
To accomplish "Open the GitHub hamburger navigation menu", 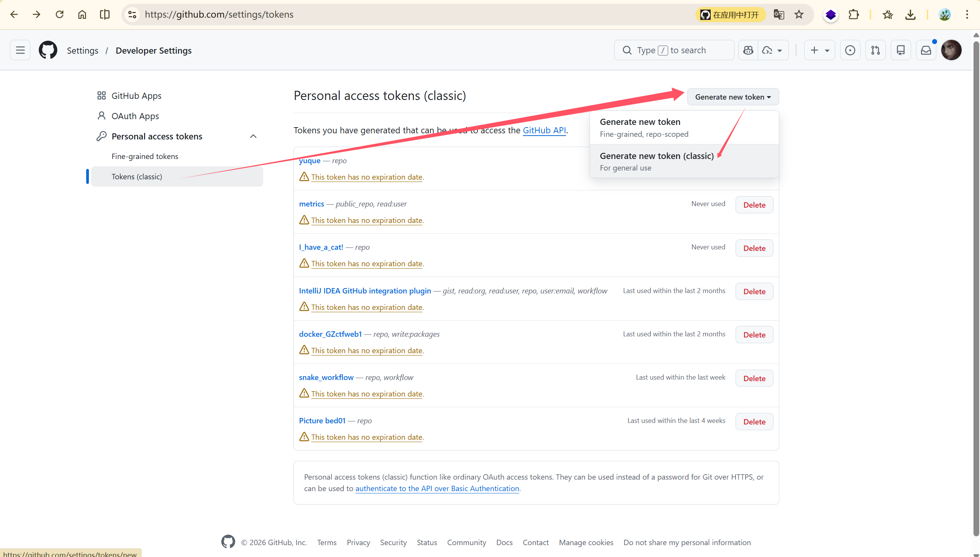I will tap(20, 50).
